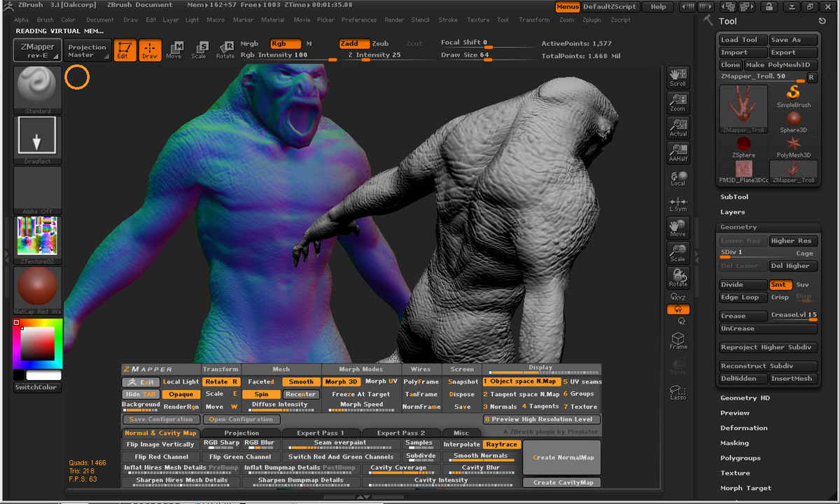Screen dimensions: 840x504
Task: Pick a color in the color picker square
Action: point(38,343)
